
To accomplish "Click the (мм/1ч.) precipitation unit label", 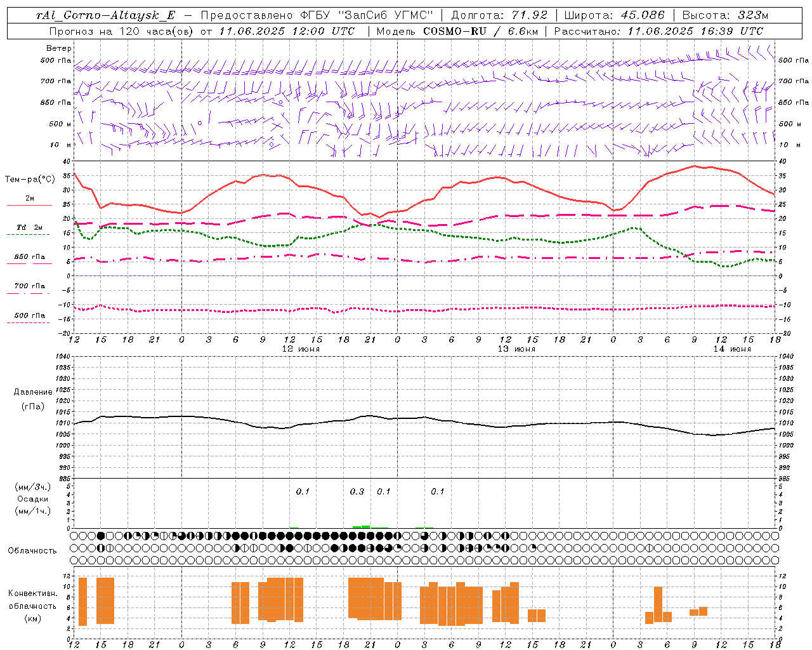I will 33,511.
